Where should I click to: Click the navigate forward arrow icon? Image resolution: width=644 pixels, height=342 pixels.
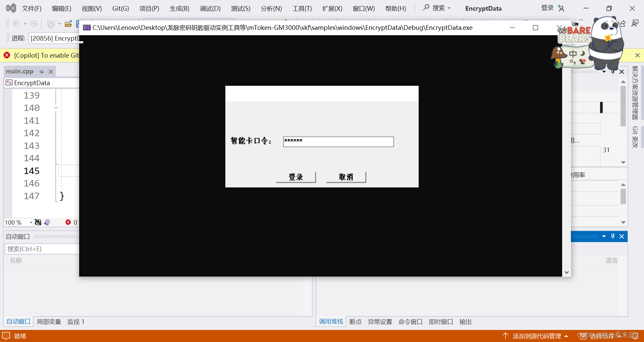(34, 23)
